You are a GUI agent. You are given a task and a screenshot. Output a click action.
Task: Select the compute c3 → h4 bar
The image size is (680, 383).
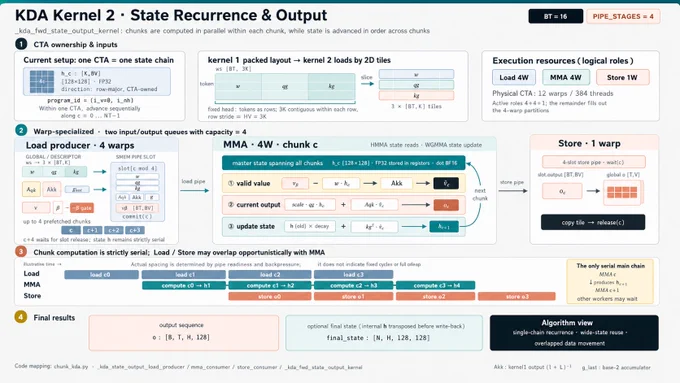click(435, 285)
